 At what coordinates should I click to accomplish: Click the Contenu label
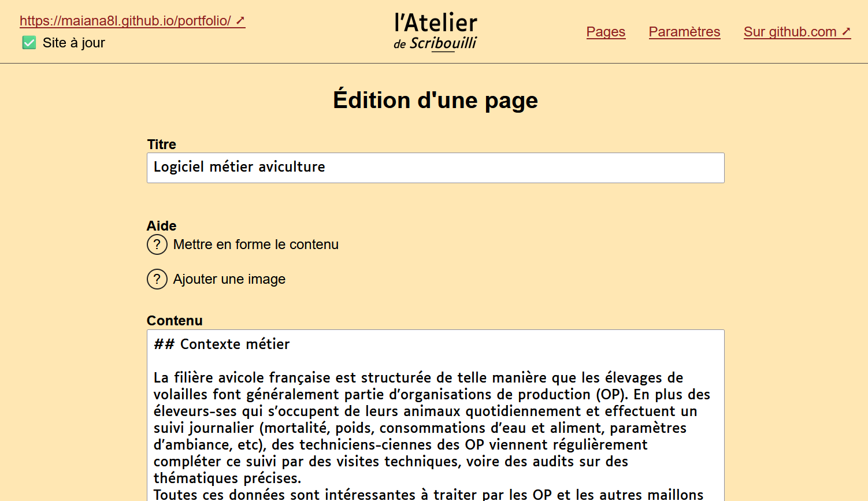[x=175, y=321]
